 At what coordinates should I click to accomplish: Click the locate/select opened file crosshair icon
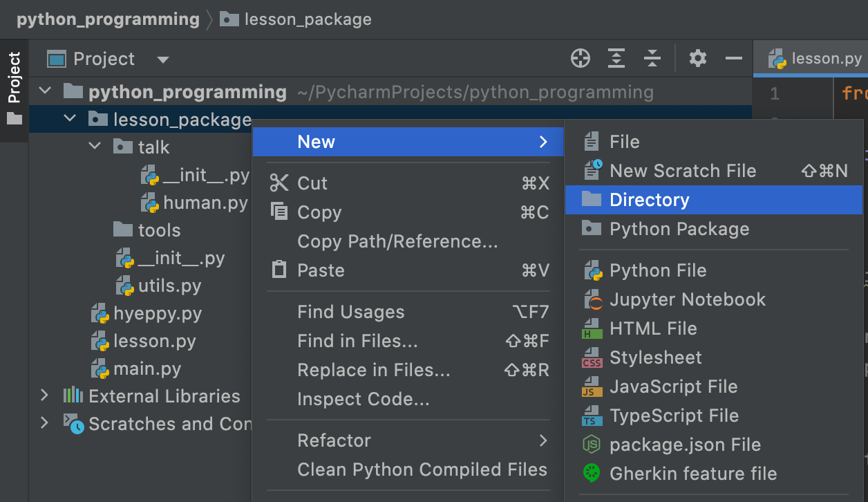(581, 59)
